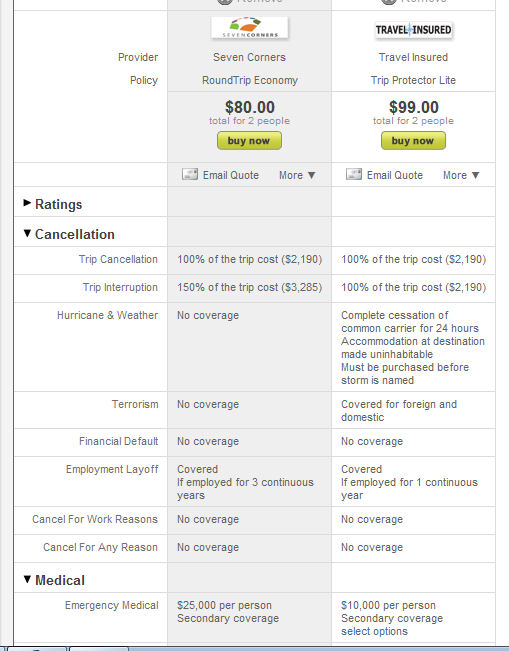509x651 pixels.
Task: Open the More dropdown under Seven Corners
Action: pyautogui.click(x=297, y=175)
